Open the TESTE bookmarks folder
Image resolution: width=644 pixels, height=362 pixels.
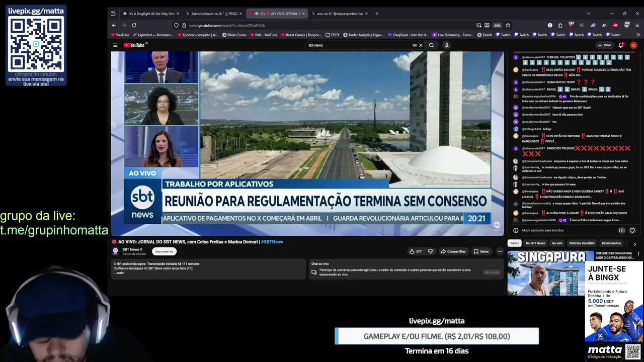click(x=333, y=35)
